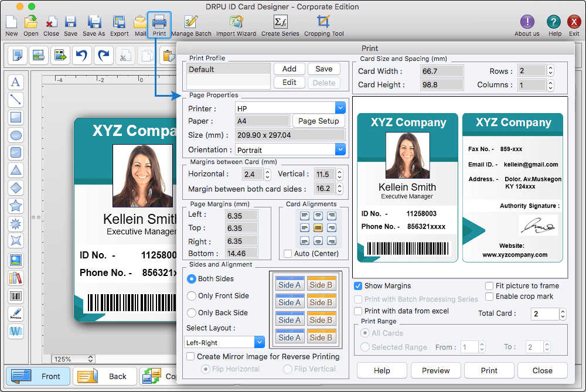
Task: Check Auto (Center) alignment
Action: [288, 254]
